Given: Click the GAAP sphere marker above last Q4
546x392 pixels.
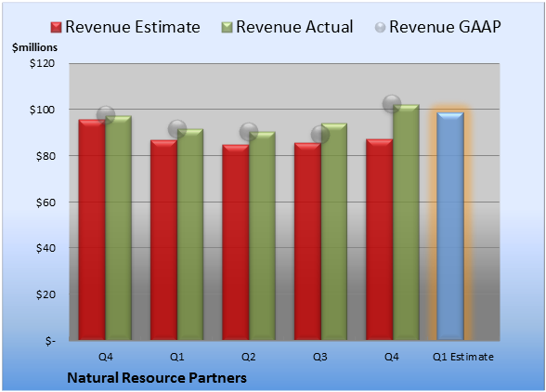Looking at the screenshot, I should click(x=392, y=103).
